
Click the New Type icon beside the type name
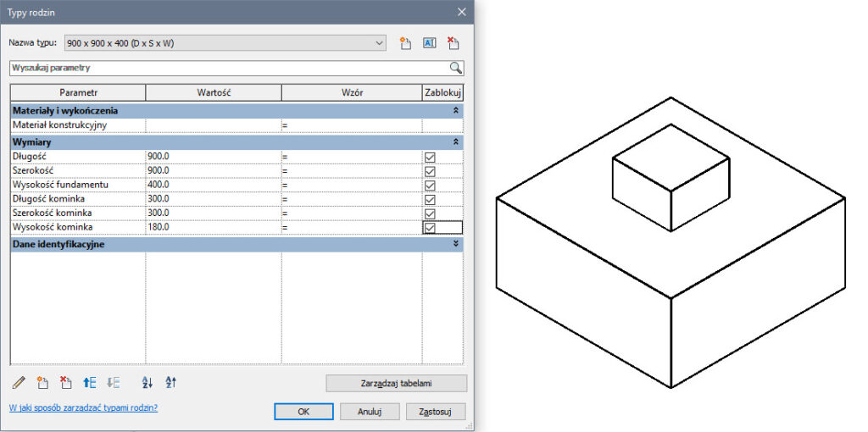pyautogui.click(x=405, y=43)
